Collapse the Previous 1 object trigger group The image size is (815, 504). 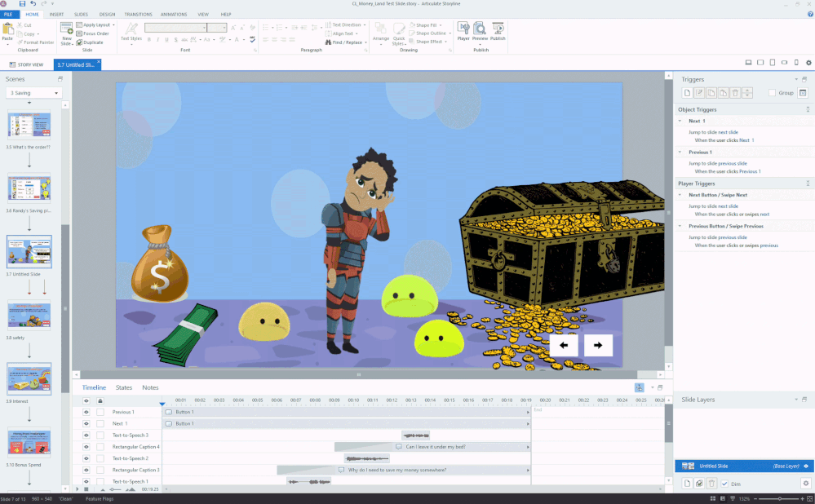click(x=680, y=153)
